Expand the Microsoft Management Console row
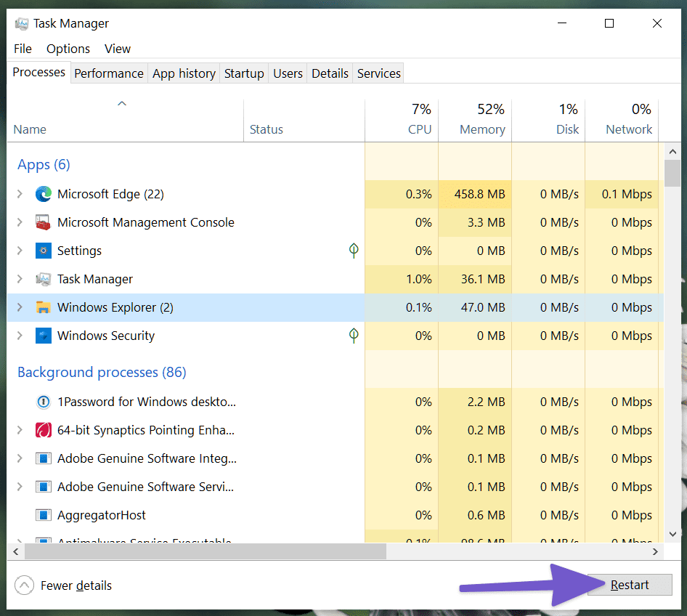Image resolution: width=687 pixels, height=616 pixels. tap(20, 222)
